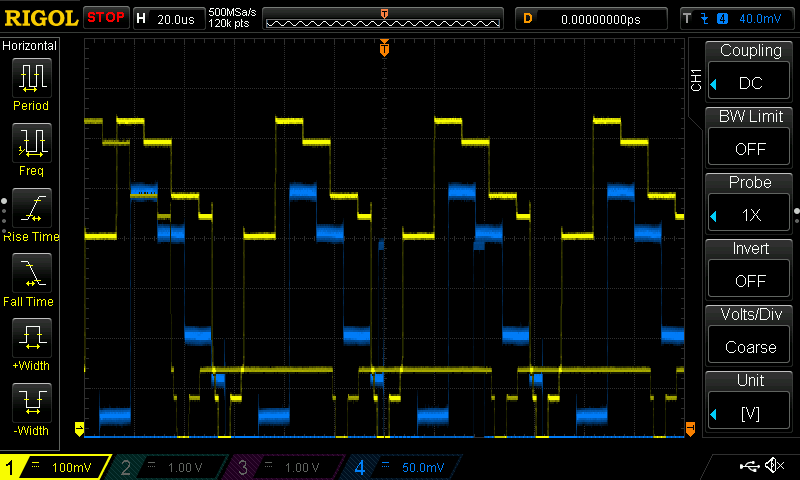Click the left menu page indicator dots

click(x=4, y=215)
